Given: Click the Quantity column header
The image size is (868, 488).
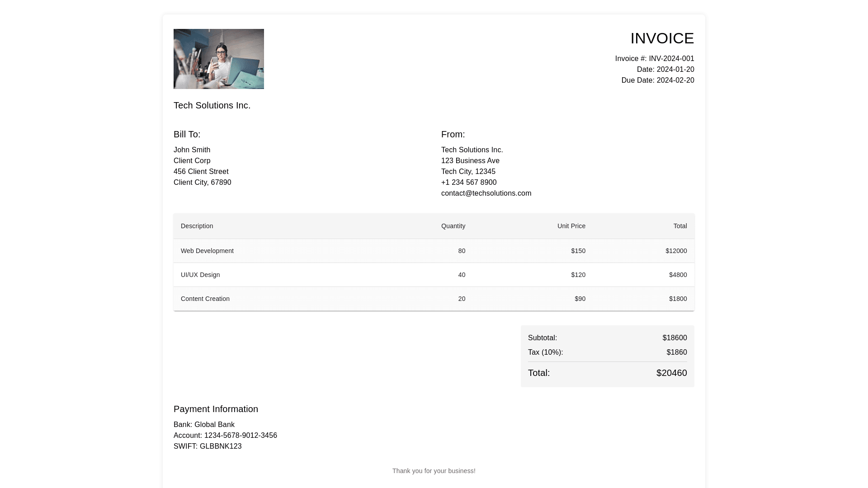Looking at the screenshot, I should pyautogui.click(x=453, y=226).
